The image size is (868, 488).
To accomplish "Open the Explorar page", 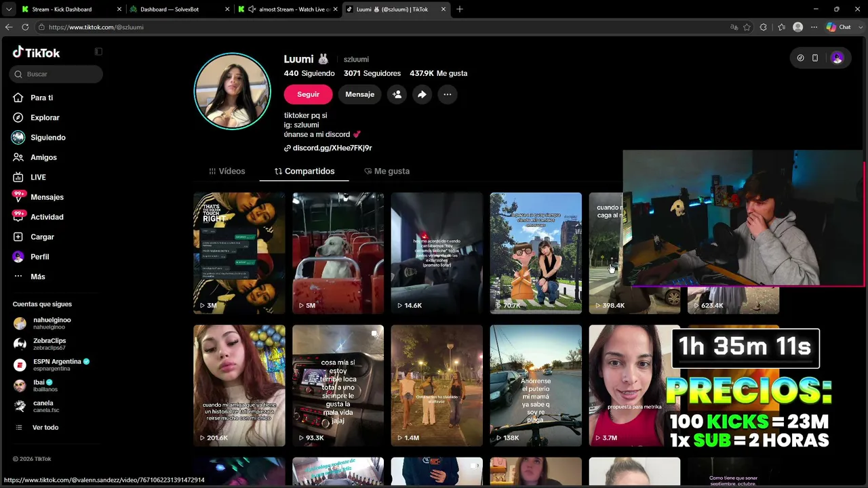I will click(x=45, y=117).
